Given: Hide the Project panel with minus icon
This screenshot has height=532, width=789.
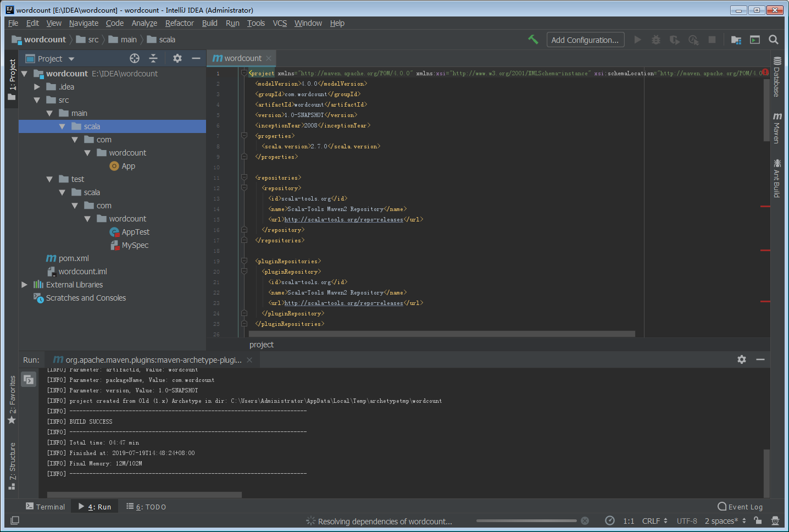Looking at the screenshot, I should [x=196, y=58].
